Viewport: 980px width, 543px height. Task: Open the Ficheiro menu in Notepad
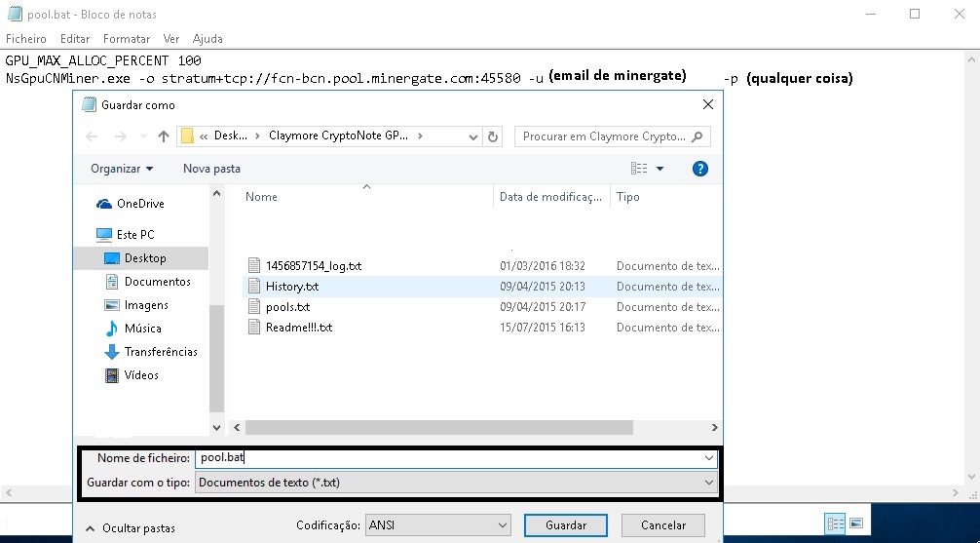tap(25, 39)
